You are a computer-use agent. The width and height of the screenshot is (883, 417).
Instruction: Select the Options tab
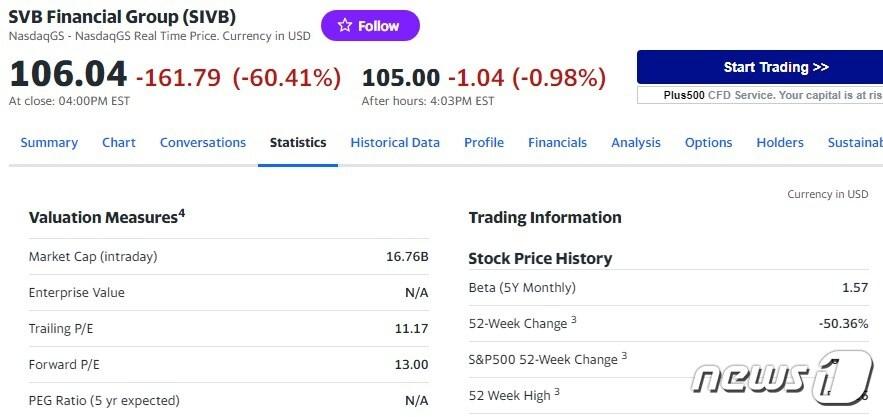709,143
